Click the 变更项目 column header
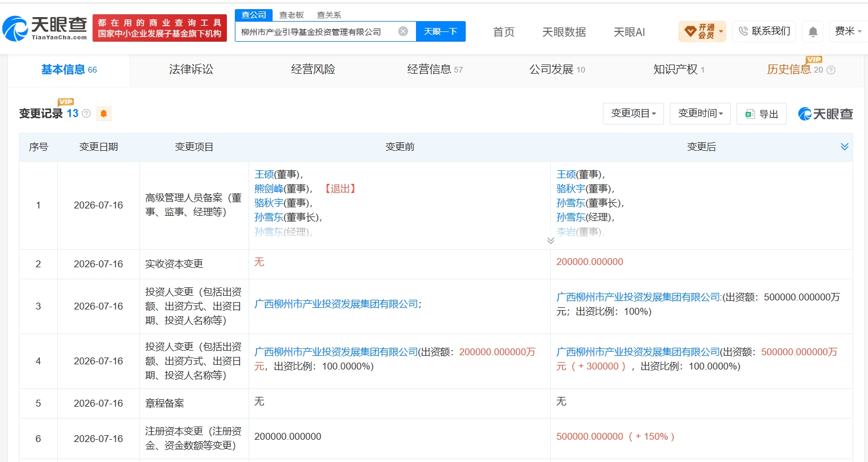 (x=194, y=147)
